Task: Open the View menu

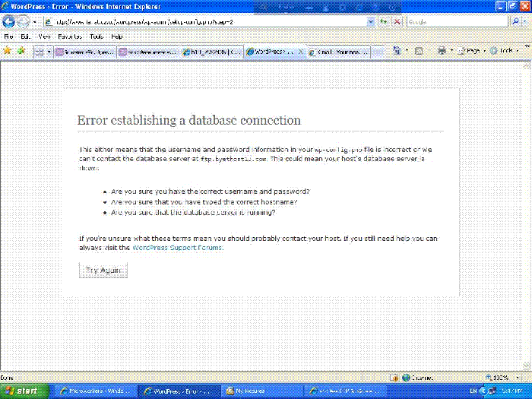Action: point(44,36)
